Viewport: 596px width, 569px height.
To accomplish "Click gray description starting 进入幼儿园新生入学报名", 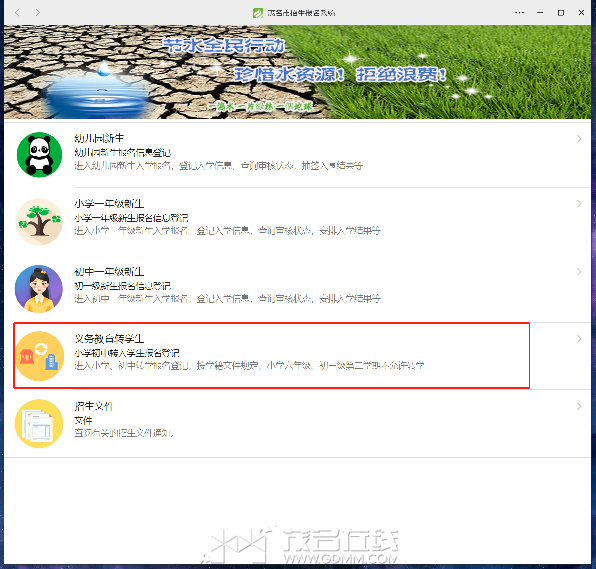I will 219,165.
